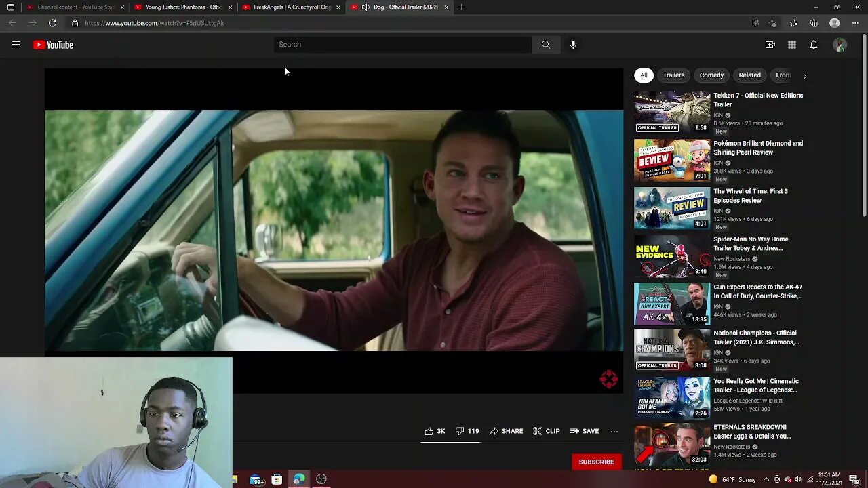
Task: Open the browser Collections icon
Action: (x=814, y=23)
